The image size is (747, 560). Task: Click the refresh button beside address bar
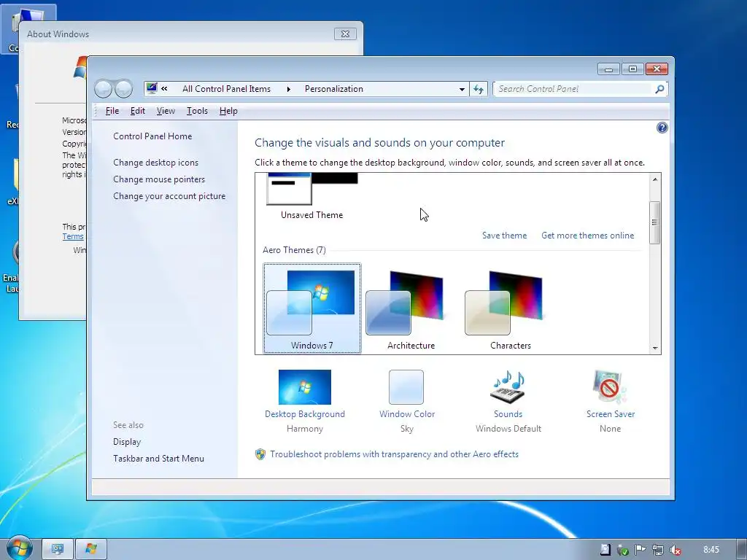(x=479, y=89)
